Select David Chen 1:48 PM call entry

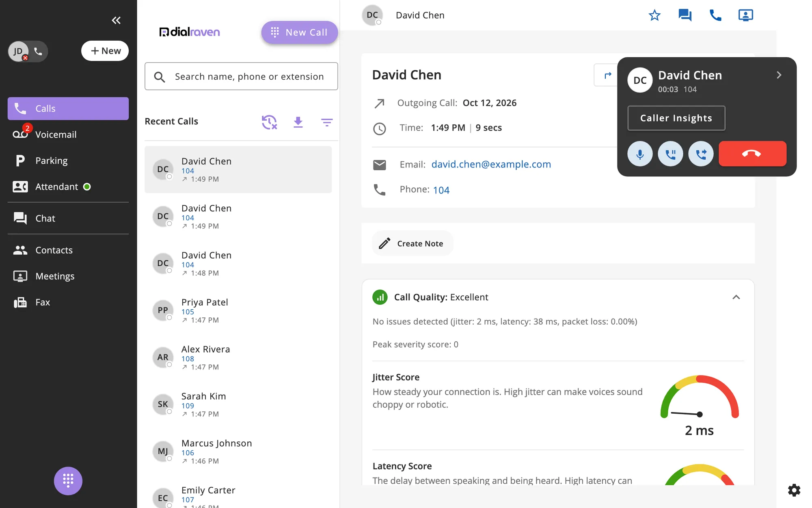point(238,263)
